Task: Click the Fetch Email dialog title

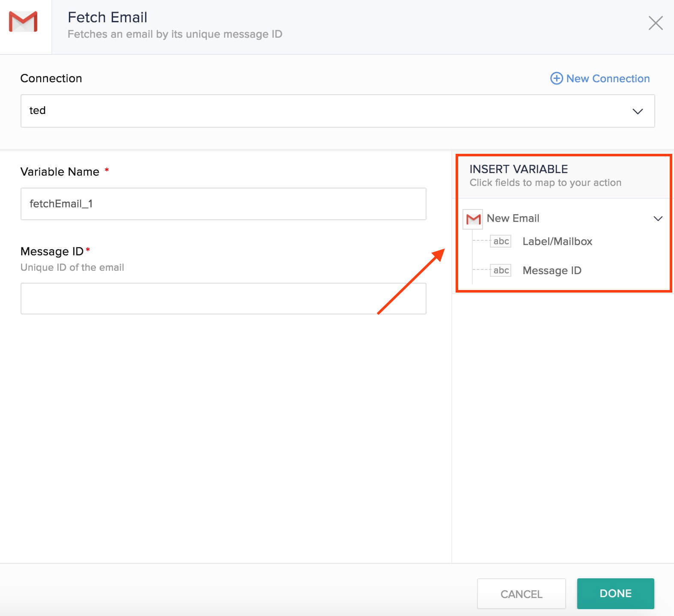Action: click(x=107, y=18)
